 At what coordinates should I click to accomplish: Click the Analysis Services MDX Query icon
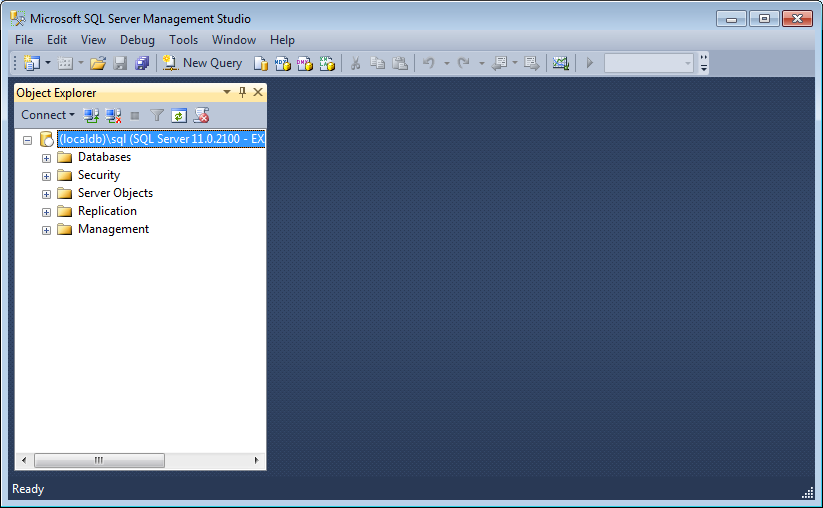pyautogui.click(x=282, y=64)
